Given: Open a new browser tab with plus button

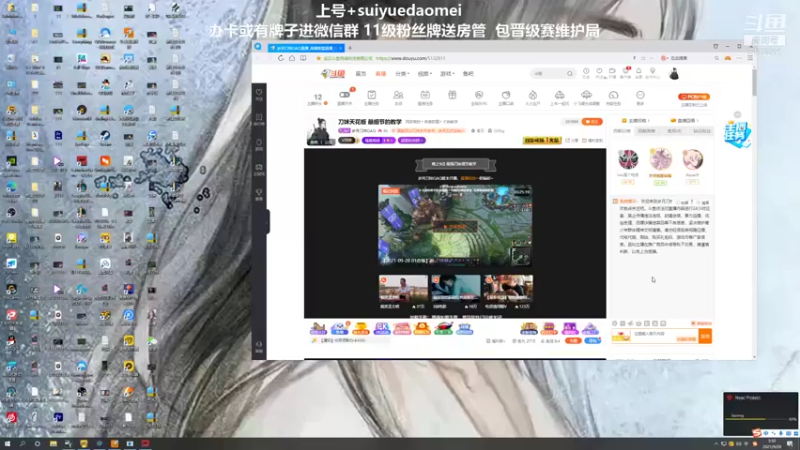Looking at the screenshot, I should (x=350, y=48).
